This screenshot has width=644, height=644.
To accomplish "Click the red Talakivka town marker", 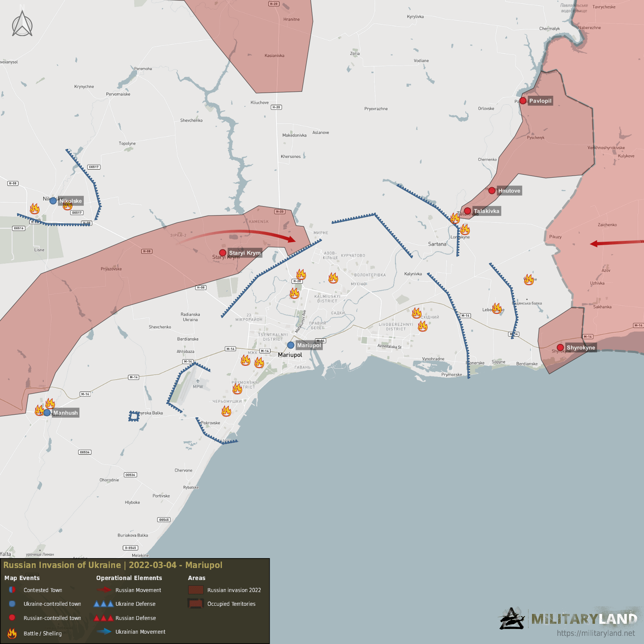I will click(x=467, y=211).
